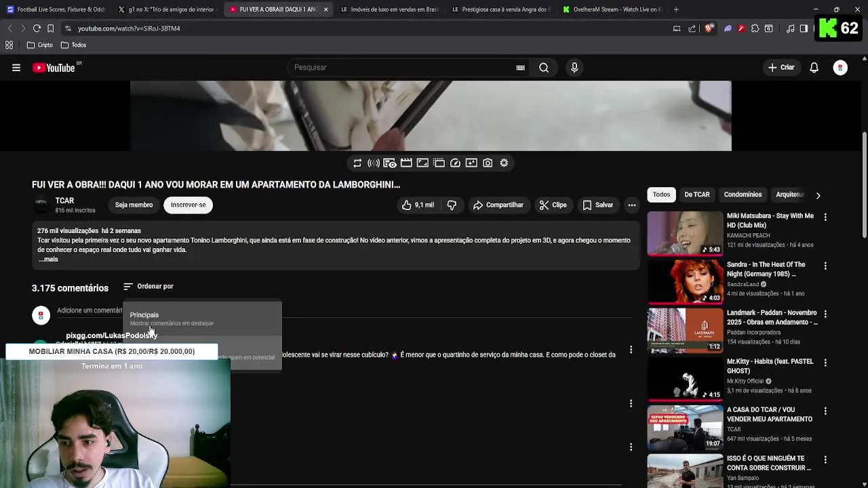Open options for A Casa do TCAR video
Viewport: 868px width, 488px height.
click(x=825, y=411)
